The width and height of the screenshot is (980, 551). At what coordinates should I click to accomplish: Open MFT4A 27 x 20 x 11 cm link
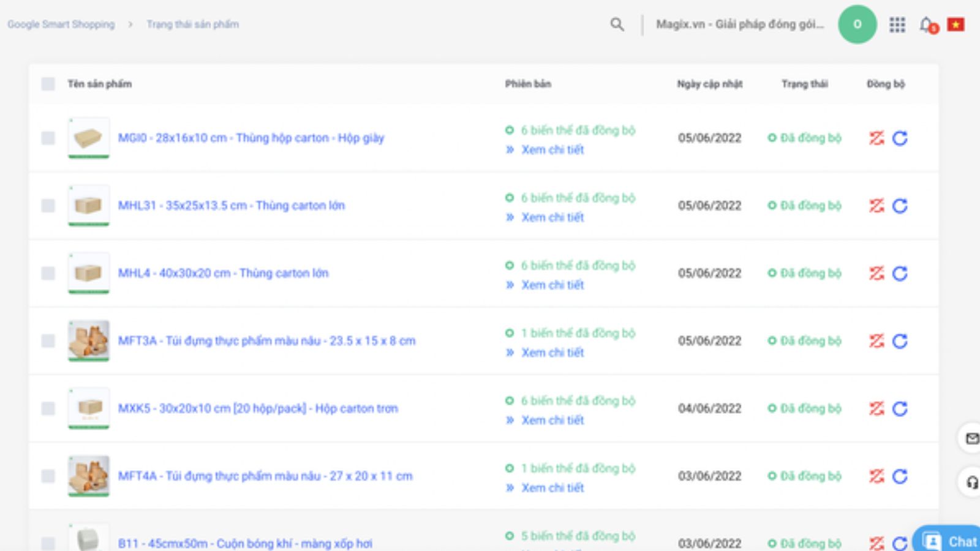(265, 476)
